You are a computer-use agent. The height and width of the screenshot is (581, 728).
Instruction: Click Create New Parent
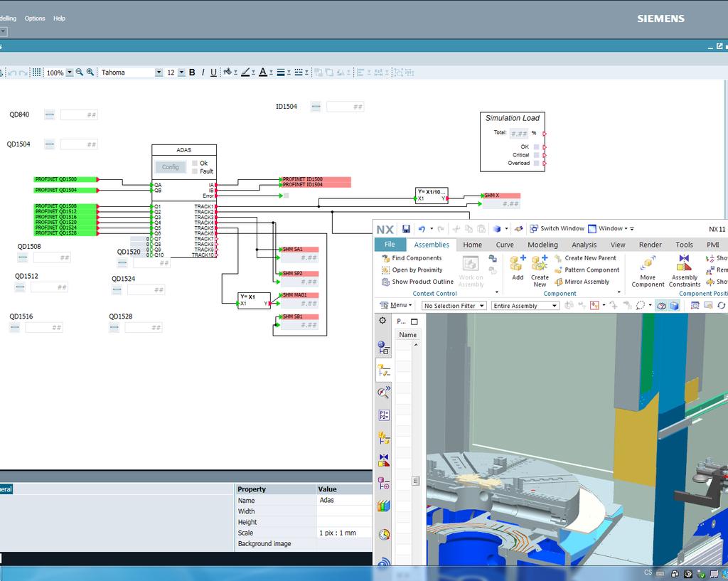pos(586,258)
